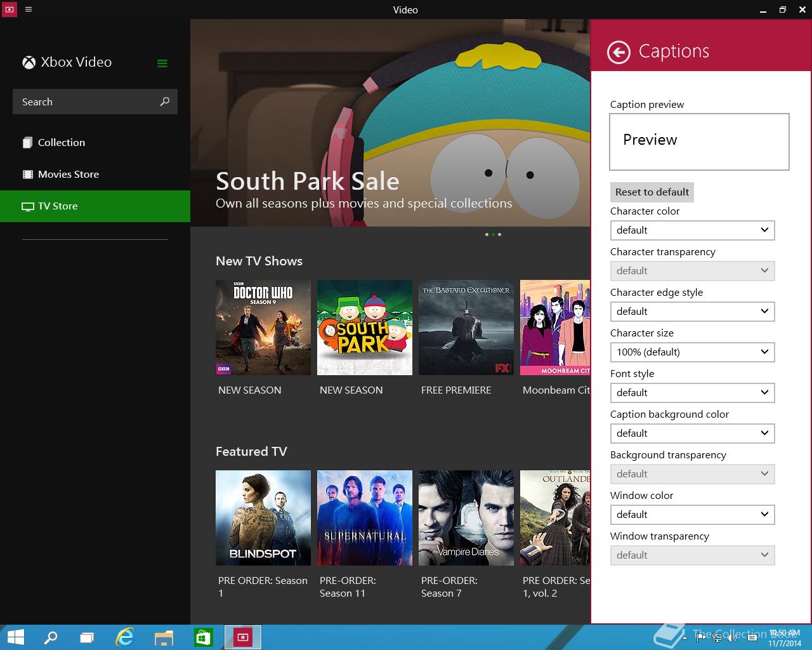
Task: Select the TV Store section
Action: (95, 206)
